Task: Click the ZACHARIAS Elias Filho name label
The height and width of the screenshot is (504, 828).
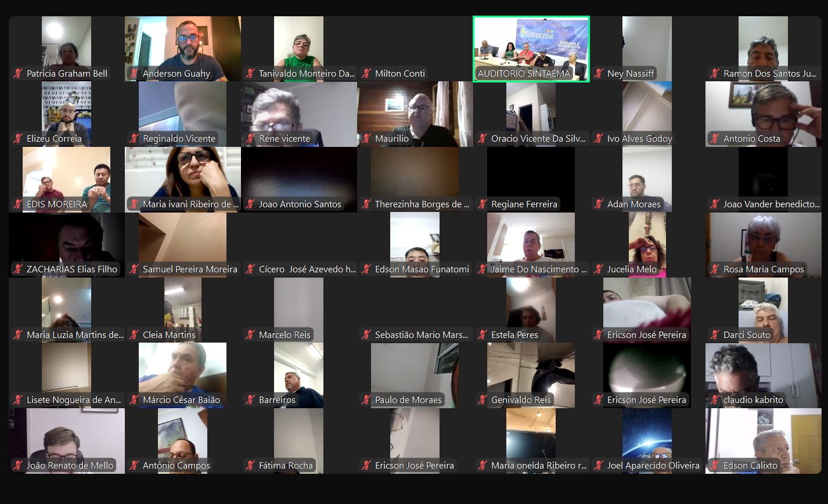Action: (71, 269)
